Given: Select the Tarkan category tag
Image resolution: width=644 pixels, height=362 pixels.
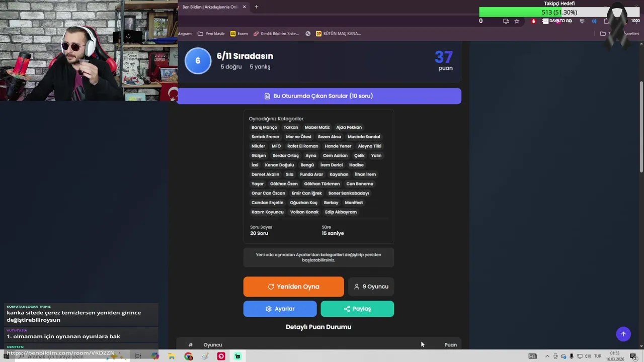Looking at the screenshot, I should [291, 127].
